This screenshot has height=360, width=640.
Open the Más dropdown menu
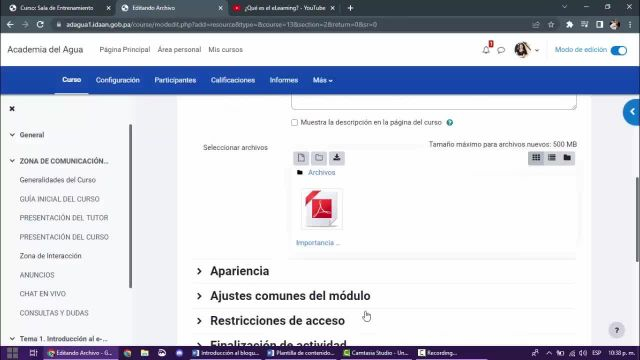(322, 80)
